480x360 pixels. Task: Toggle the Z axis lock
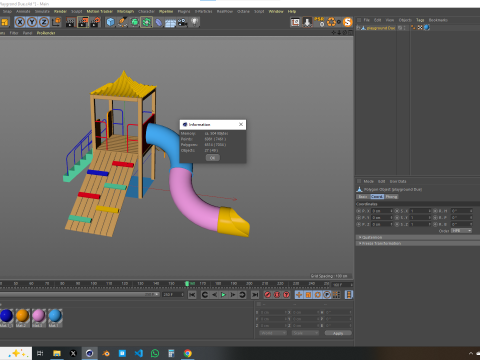(44, 22)
